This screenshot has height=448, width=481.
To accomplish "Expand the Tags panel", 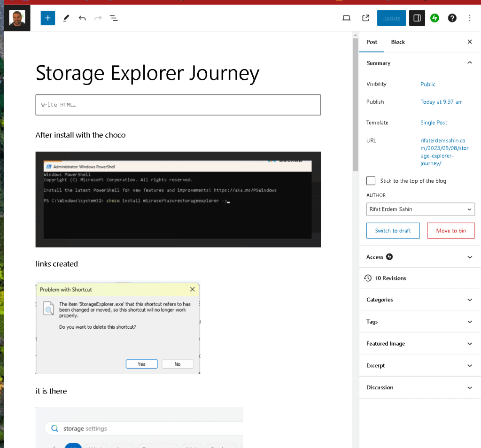I will pos(419,321).
